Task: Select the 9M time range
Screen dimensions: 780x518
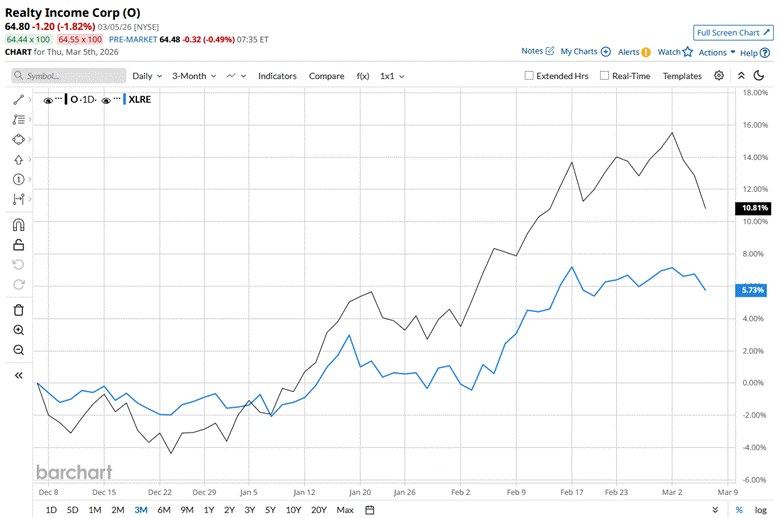Action: coord(187,510)
